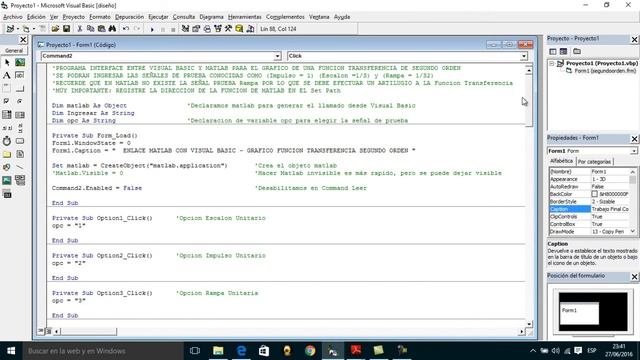Screen dimensions: 640x360
Task: Open the Properties Window toolbar icon
Action: pyautogui.click(x=196, y=29)
